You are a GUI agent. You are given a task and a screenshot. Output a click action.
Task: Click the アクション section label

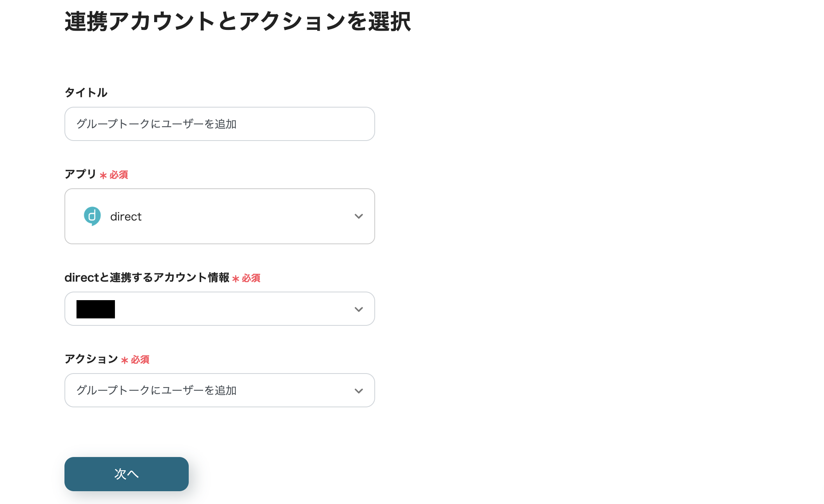point(92,360)
